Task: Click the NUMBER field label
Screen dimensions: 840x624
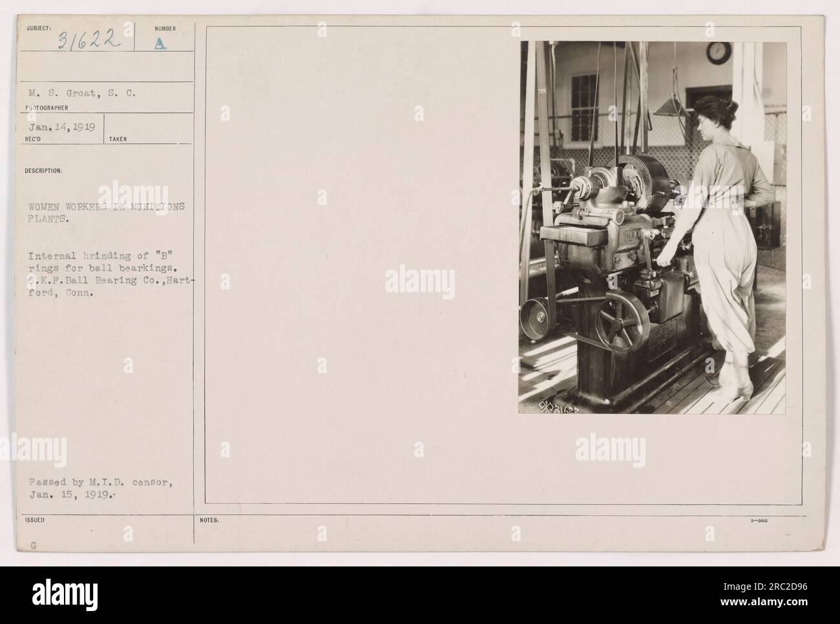Action: (165, 28)
